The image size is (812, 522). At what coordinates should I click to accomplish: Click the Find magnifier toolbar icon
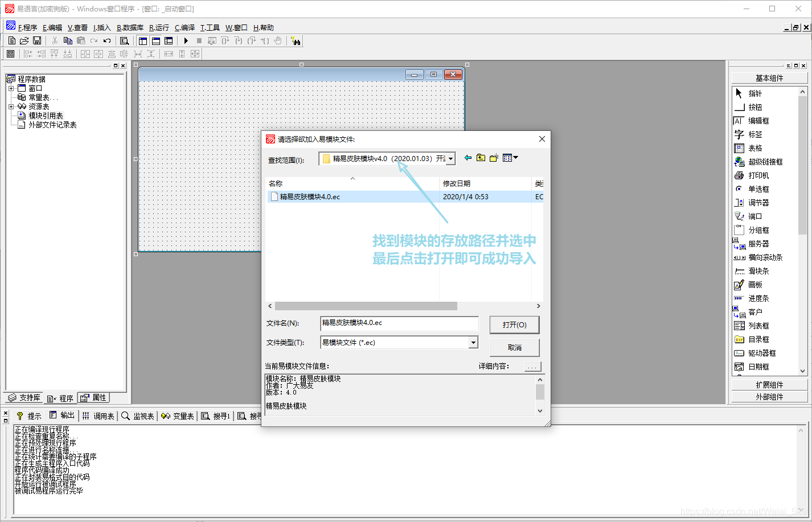[x=124, y=40]
